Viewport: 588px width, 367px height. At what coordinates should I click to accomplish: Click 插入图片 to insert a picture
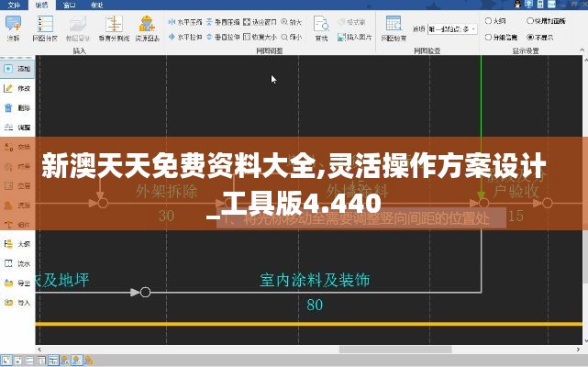[355, 37]
